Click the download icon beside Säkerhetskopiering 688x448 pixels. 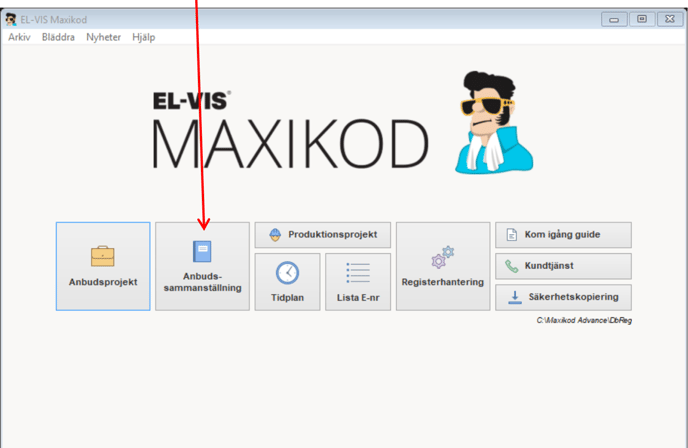point(515,297)
